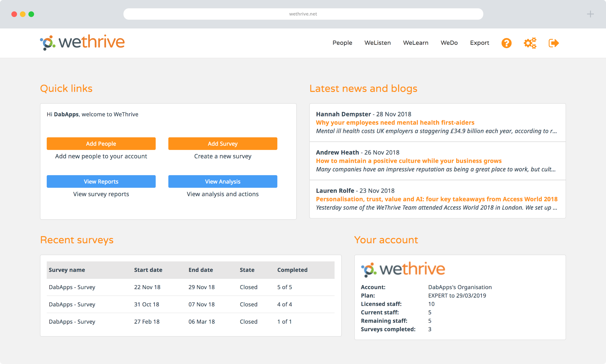Open a new browser tab with plus
Image resolution: width=606 pixels, height=364 pixels.
tap(590, 14)
